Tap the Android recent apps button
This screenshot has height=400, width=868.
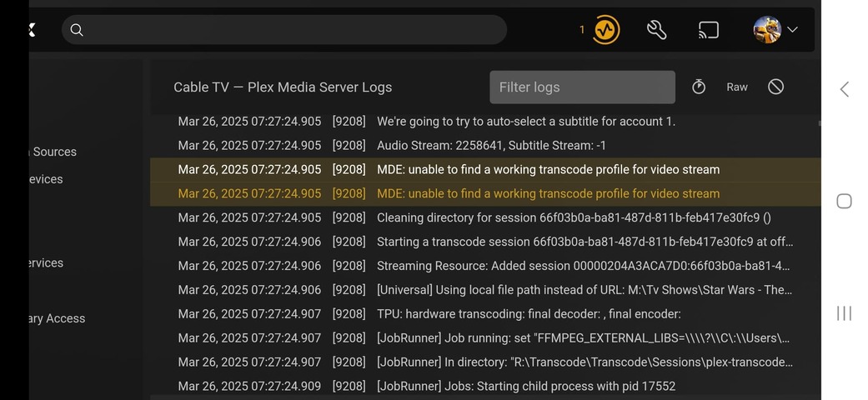click(844, 312)
